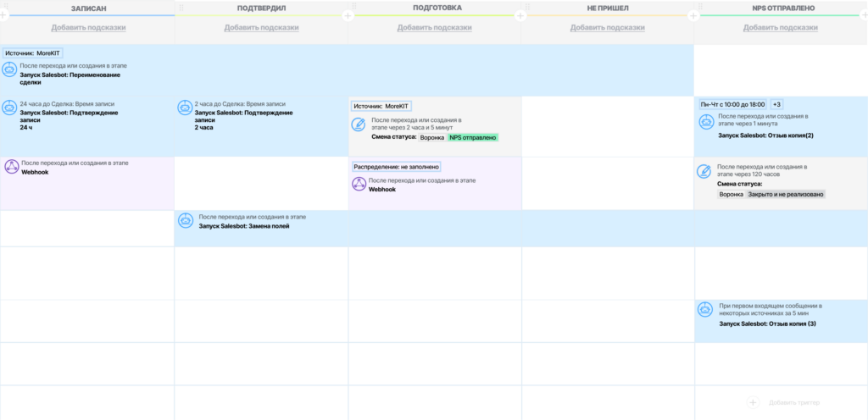Click Salesbot icon for Отзыв копия(2)
Viewport: 868px width, 420px height.
click(705, 121)
